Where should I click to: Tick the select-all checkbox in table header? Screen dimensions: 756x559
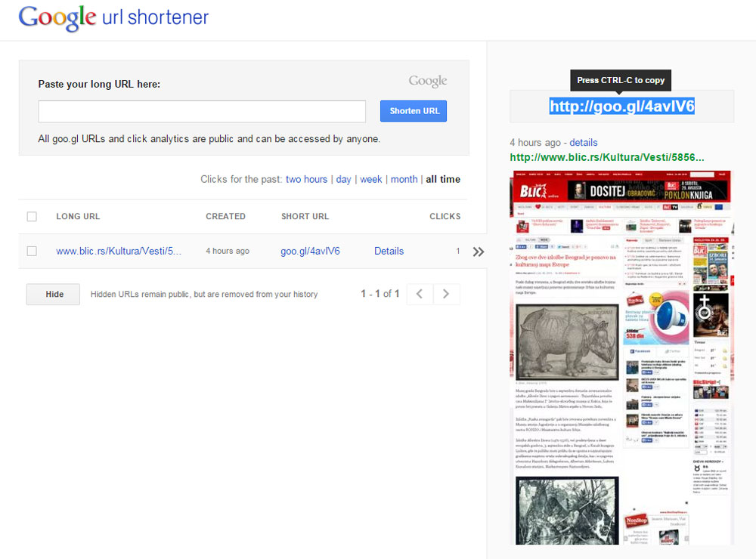tap(32, 216)
